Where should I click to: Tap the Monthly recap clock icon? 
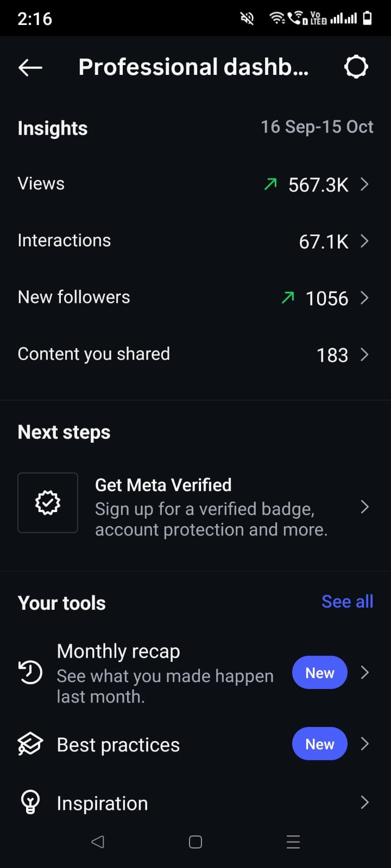(30, 673)
